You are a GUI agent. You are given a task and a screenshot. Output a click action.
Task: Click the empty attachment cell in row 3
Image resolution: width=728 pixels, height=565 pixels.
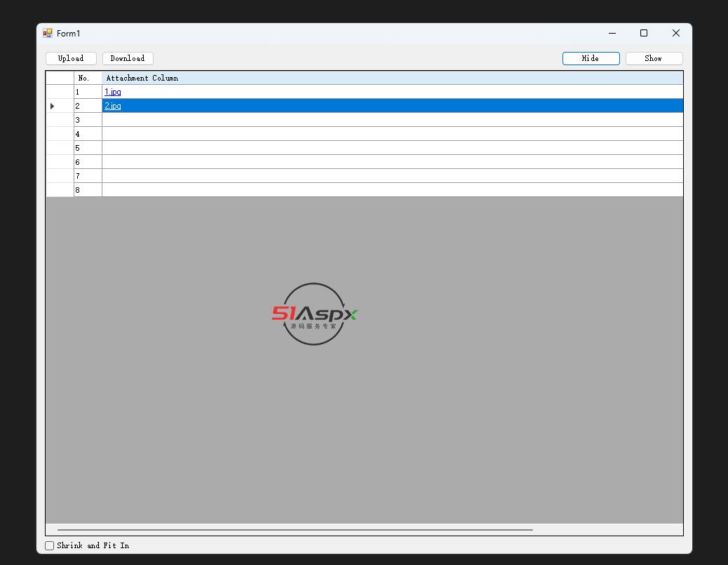[392, 120]
